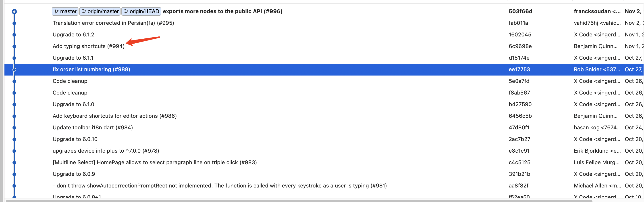This screenshot has height=202, width=644.
Task: Click the commit hash 6c9698e
Action: point(520,46)
